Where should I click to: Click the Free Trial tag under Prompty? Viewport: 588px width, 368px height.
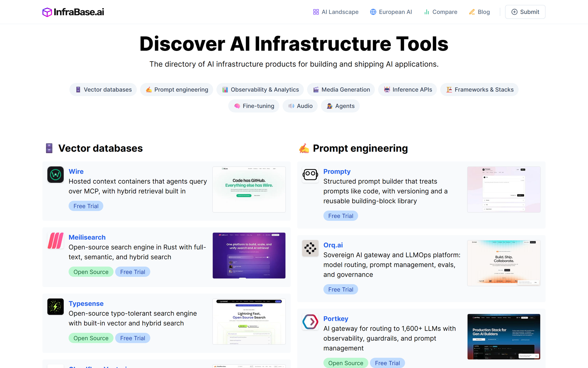pos(341,216)
